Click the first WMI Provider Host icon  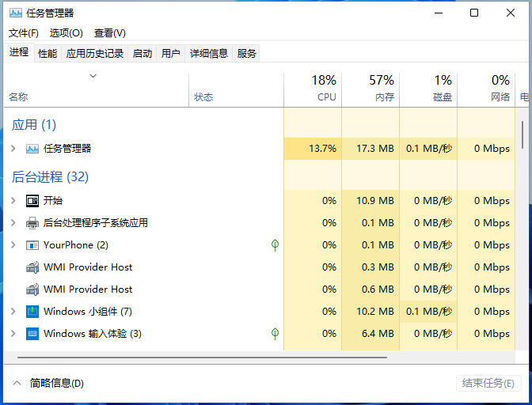click(32, 267)
